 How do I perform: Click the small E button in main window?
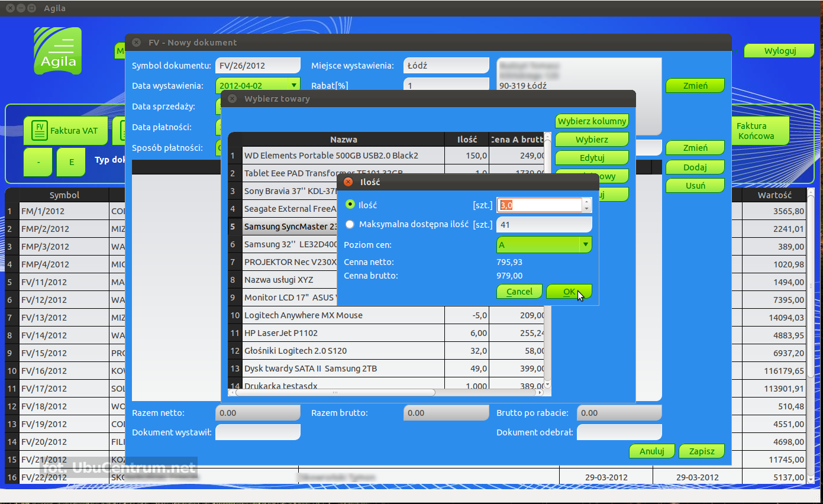pos(72,162)
